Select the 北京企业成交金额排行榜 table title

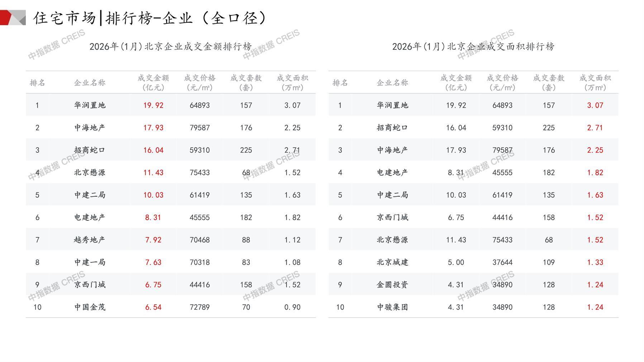click(171, 47)
